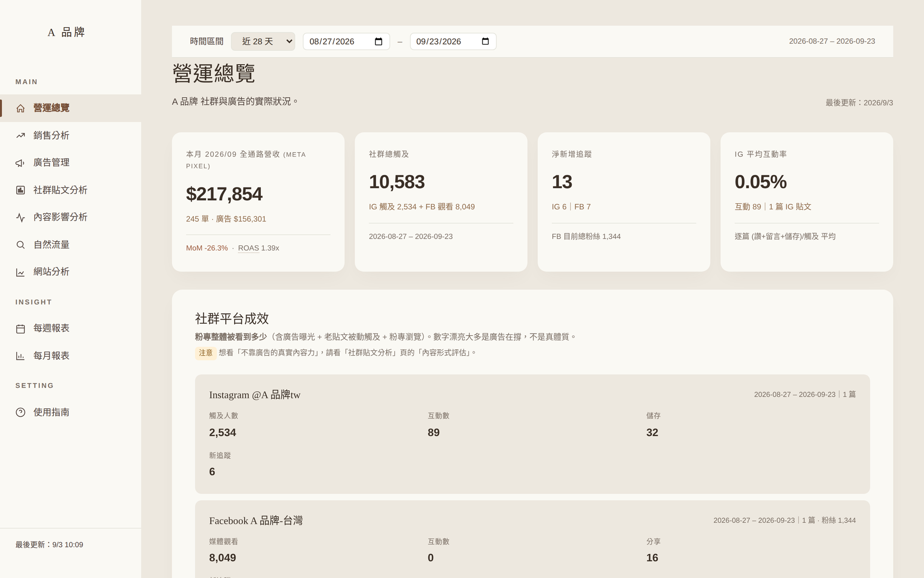
Task: Click the pulse icon for 內容影響分析
Action: click(20, 218)
